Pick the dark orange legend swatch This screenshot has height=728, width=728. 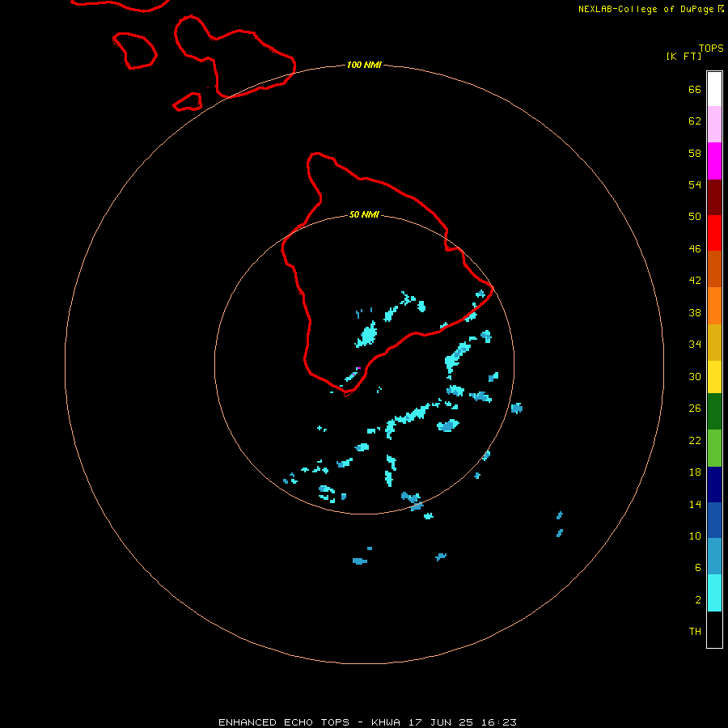(714, 269)
